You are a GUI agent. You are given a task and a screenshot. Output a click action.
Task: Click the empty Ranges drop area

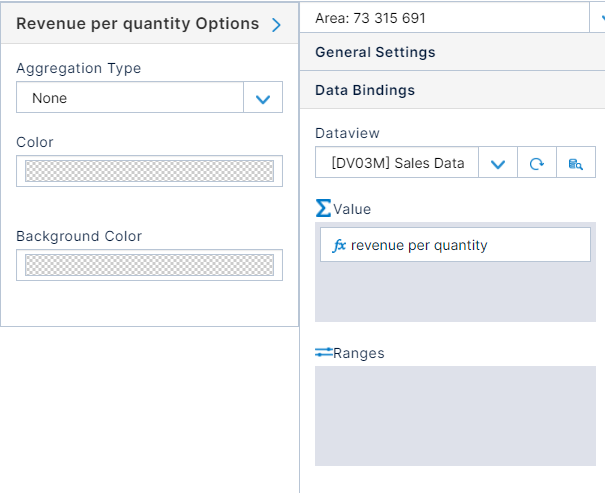pyautogui.click(x=455, y=415)
